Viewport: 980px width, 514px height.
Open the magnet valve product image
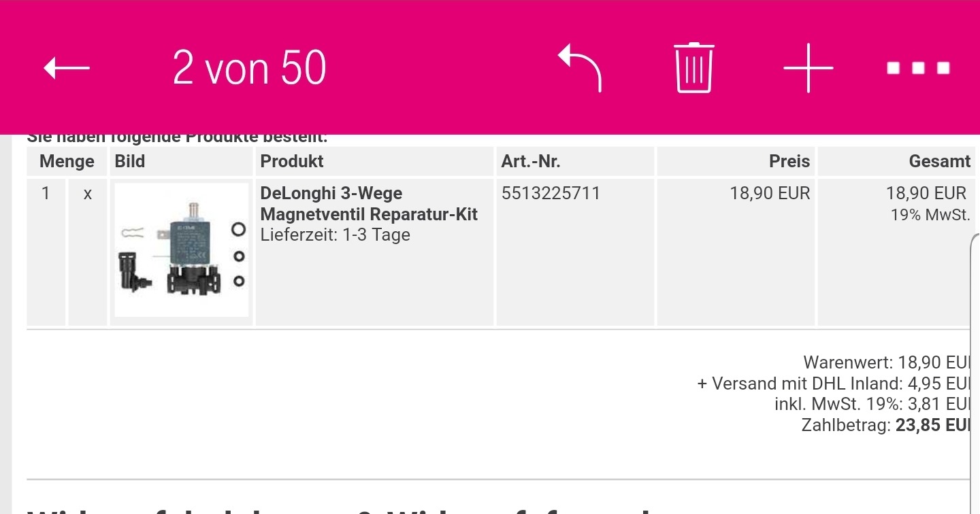(181, 250)
